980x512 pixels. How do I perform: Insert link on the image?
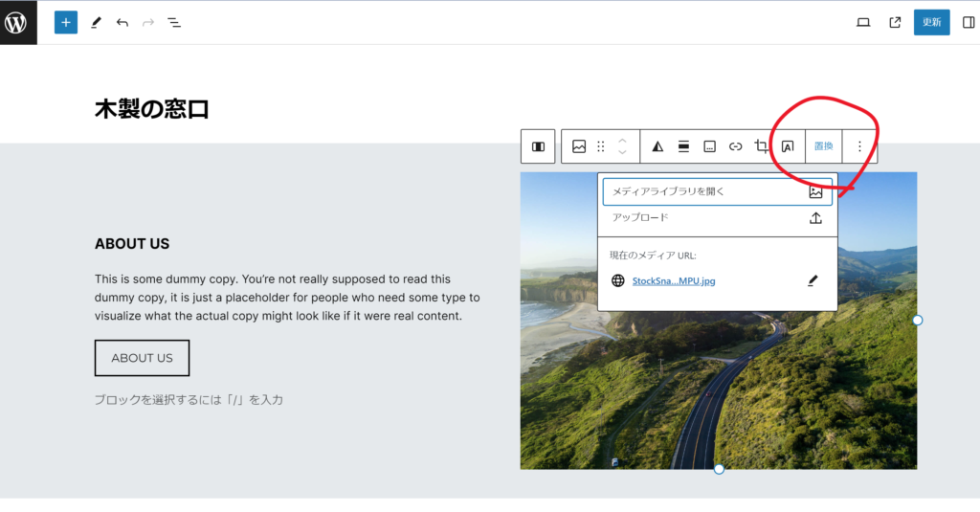pyautogui.click(x=735, y=146)
